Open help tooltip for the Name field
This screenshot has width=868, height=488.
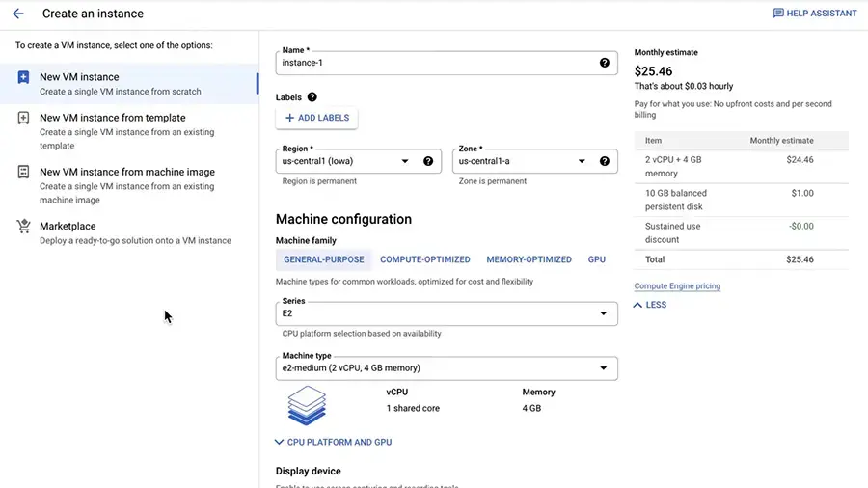tap(605, 63)
